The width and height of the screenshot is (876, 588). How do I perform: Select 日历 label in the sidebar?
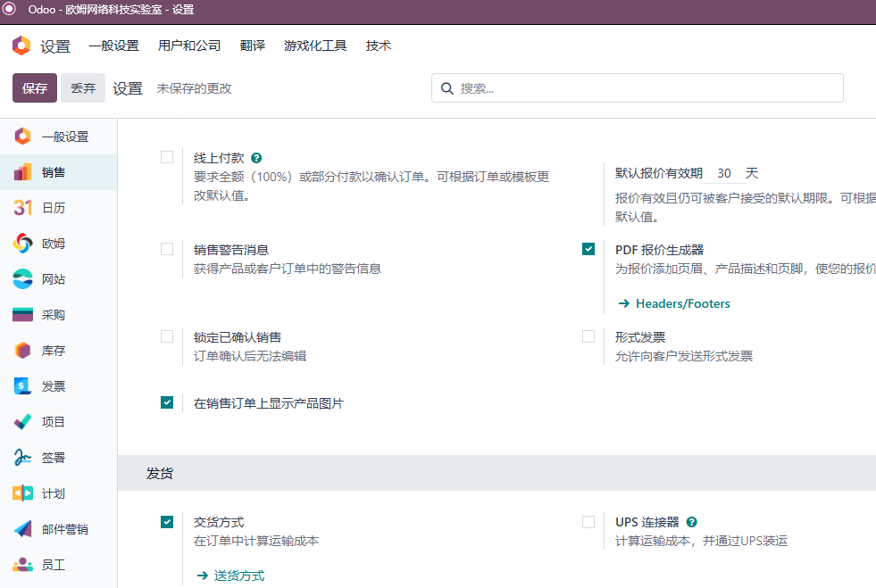pos(54,208)
